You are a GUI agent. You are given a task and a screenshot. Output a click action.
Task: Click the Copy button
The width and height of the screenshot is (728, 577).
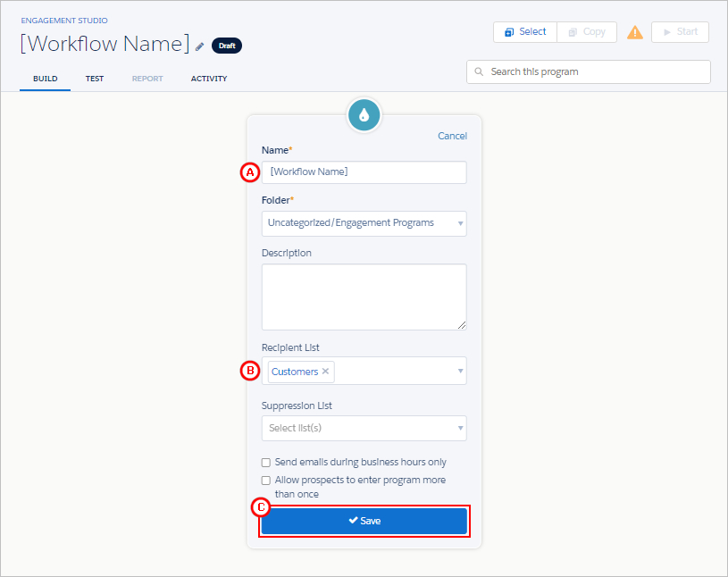[x=587, y=32]
